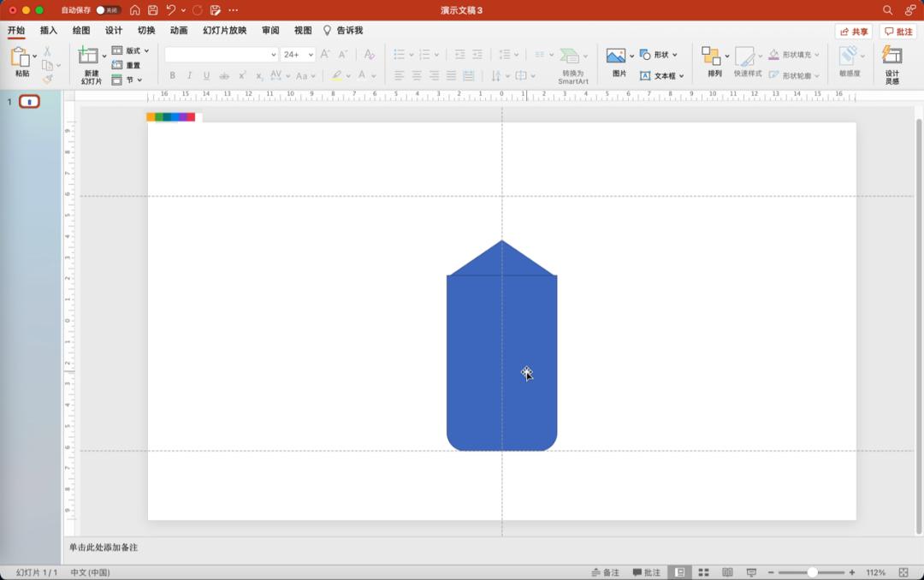The width and height of the screenshot is (924, 580).
Task: Toggle 批注 (Comments) in the status bar
Action: tap(647, 572)
